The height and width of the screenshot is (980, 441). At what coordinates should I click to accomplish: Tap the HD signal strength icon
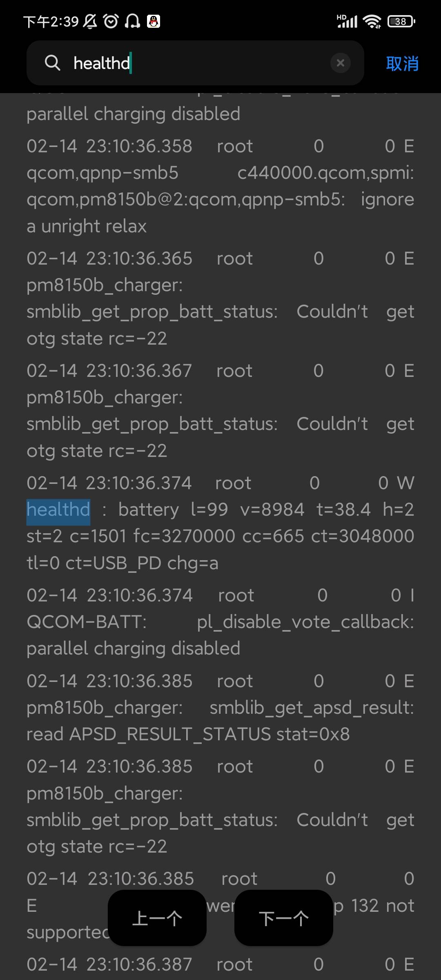(347, 21)
